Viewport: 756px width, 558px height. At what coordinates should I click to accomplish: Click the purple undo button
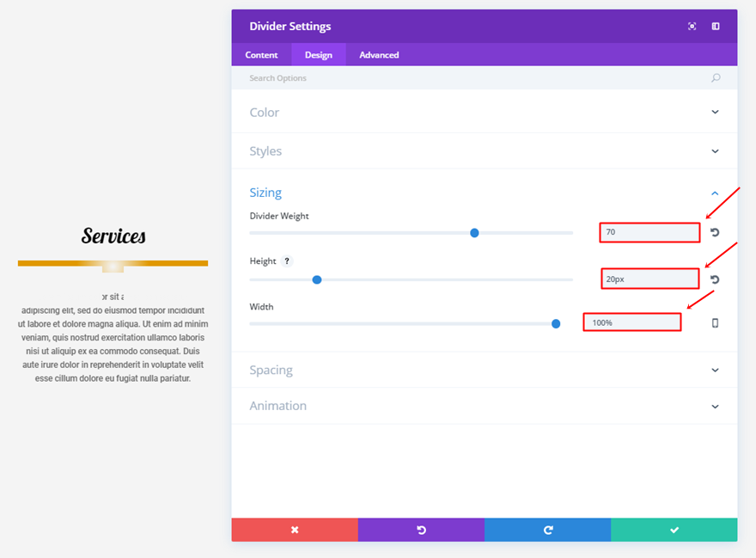coord(421,530)
